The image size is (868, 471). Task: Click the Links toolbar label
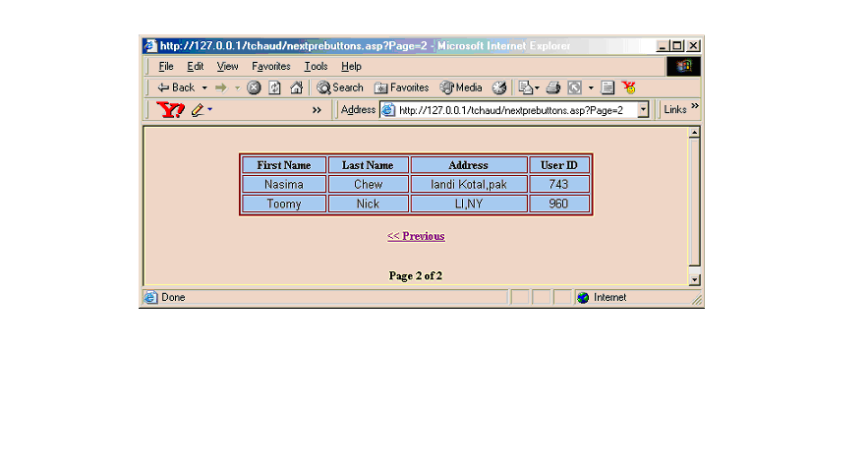point(674,109)
